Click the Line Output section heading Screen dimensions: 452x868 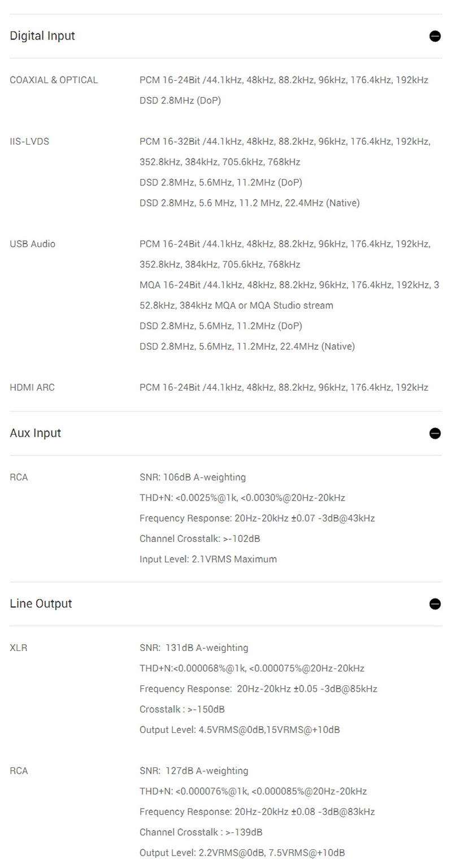(x=41, y=604)
